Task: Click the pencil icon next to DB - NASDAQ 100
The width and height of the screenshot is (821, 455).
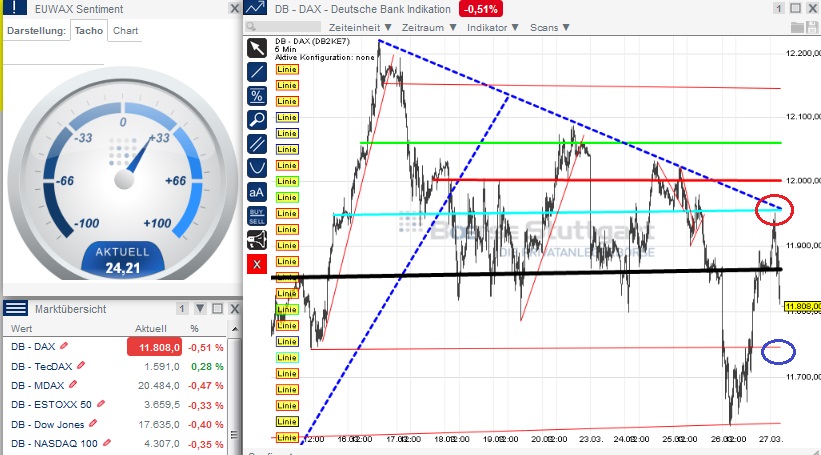Action: (107, 442)
